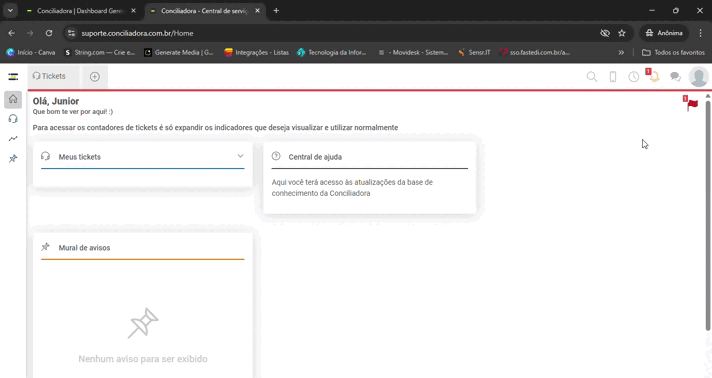Viewport: 712px width, 378px height.
Task: Click the tracking protection eye icon
Action: 605,33
